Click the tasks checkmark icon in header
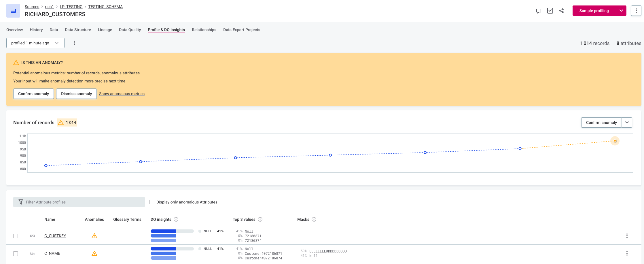The image size is (644, 264). 550,11
